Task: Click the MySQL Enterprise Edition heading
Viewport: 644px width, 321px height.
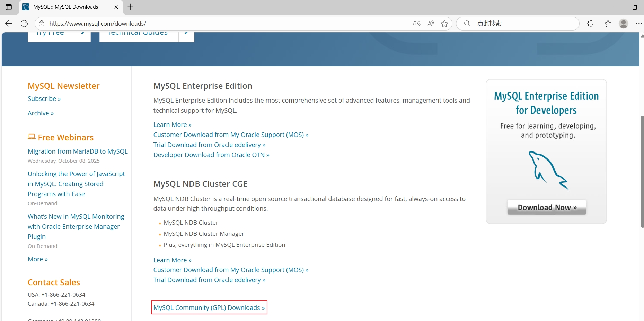Action: pyautogui.click(x=203, y=86)
